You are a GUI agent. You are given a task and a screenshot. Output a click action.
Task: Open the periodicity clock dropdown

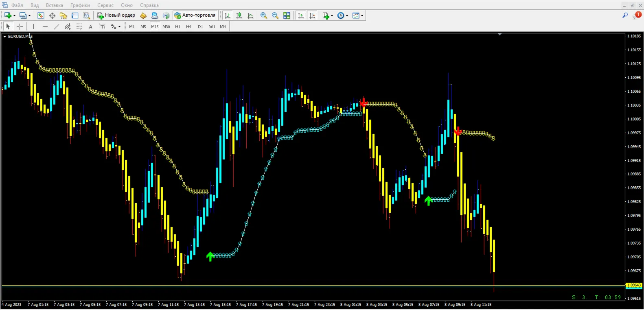point(343,15)
